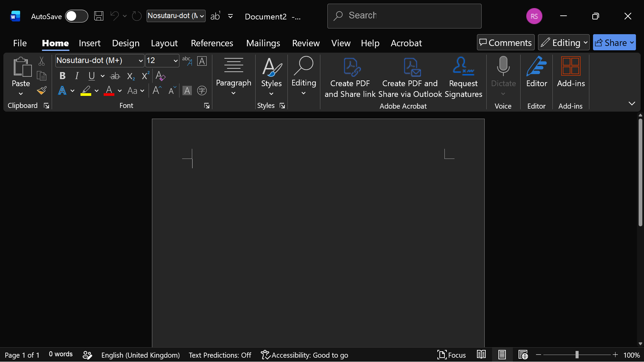Viewport: 644px width, 362px height.
Task: Toggle the AutoSave switch
Action: click(x=76, y=16)
